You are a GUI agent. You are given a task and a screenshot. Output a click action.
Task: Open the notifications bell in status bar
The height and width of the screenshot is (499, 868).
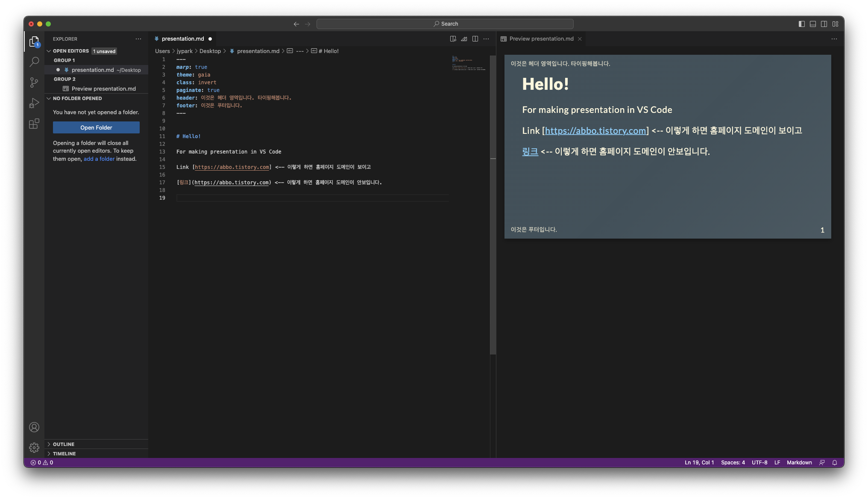(834, 463)
